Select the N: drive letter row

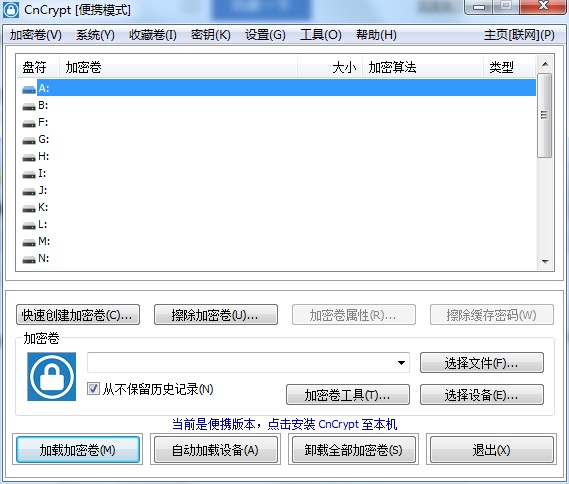click(277, 259)
